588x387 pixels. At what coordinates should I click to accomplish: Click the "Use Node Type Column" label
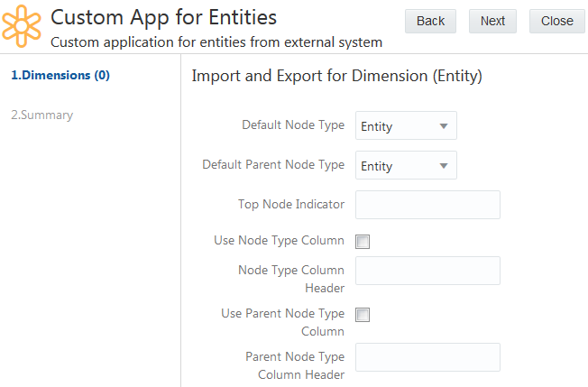pos(279,241)
